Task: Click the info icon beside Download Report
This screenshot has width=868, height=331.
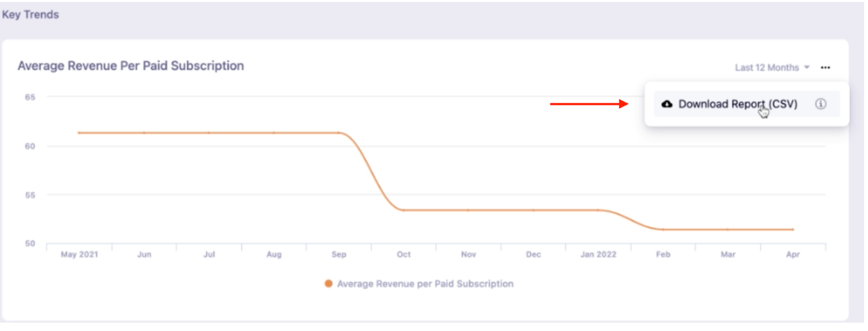Action: (x=821, y=104)
